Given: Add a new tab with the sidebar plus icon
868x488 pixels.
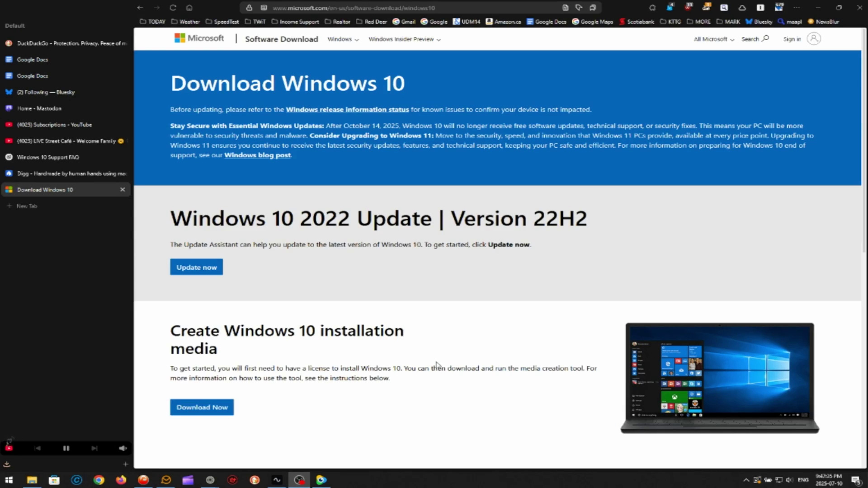Looking at the screenshot, I should (126, 464).
